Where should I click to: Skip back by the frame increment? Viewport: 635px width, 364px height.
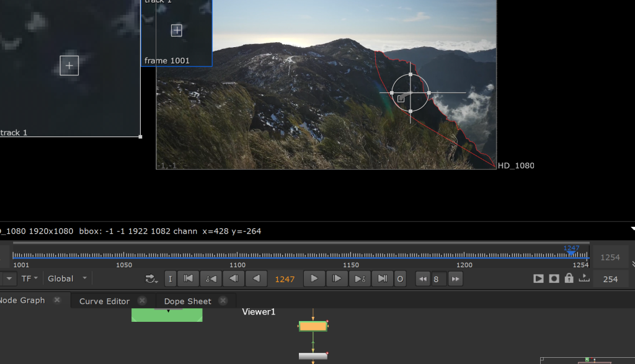(423, 279)
